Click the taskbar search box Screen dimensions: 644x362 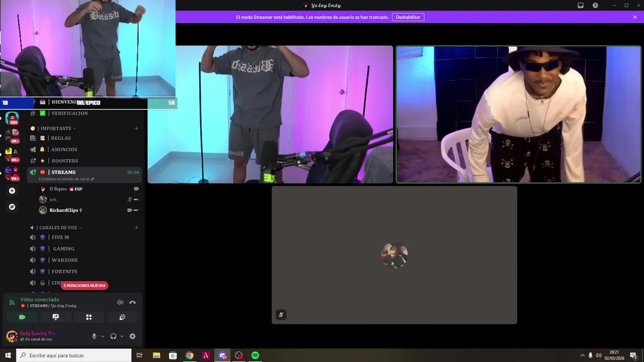click(x=74, y=355)
